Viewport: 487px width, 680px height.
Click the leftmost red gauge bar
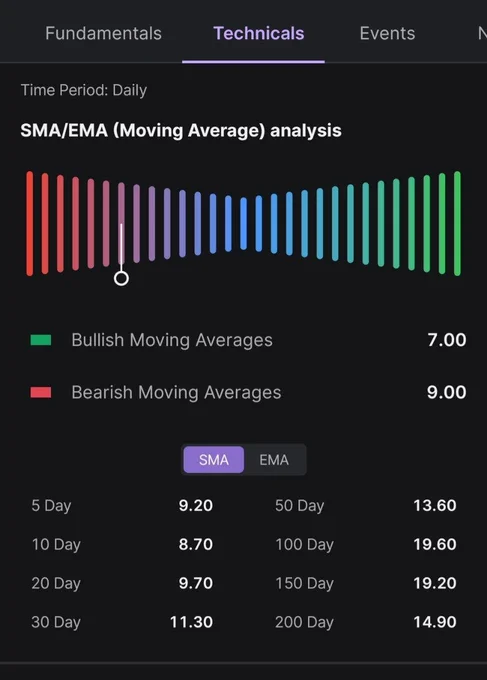click(29, 223)
